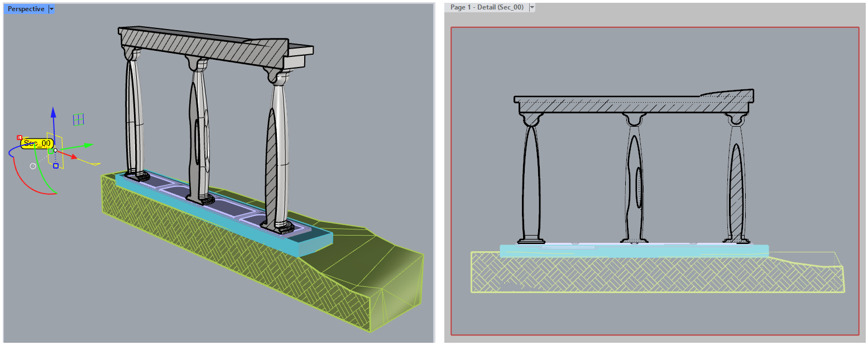Image resolution: width=868 pixels, height=345 pixels.
Task: Click the hollow white circle gumball handle
Action: (33, 166)
